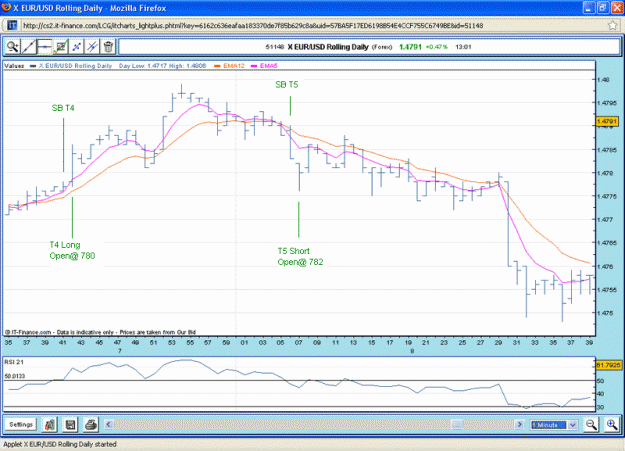Print the chart with printer icon
Viewport: 625px width, 451px height.
click(x=91, y=425)
